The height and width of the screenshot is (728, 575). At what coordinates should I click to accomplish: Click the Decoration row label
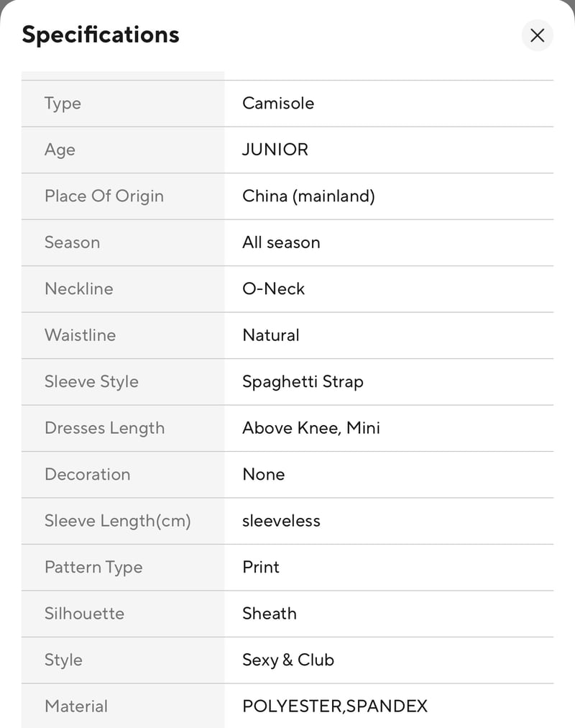click(x=88, y=475)
